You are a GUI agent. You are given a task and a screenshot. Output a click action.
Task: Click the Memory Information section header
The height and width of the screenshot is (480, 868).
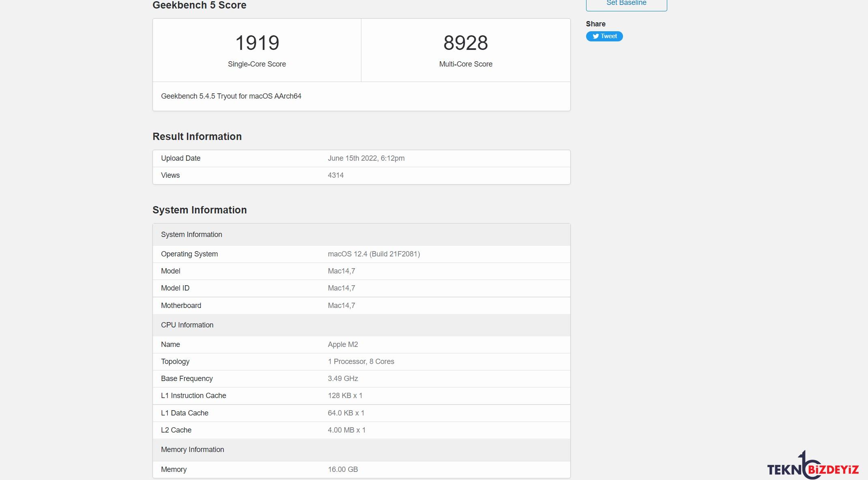(361, 450)
